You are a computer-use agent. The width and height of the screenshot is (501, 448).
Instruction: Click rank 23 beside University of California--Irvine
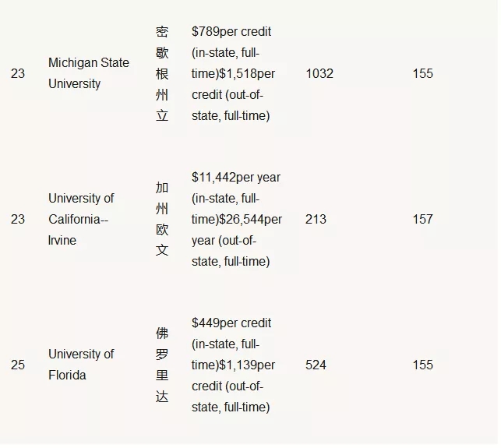point(18,219)
